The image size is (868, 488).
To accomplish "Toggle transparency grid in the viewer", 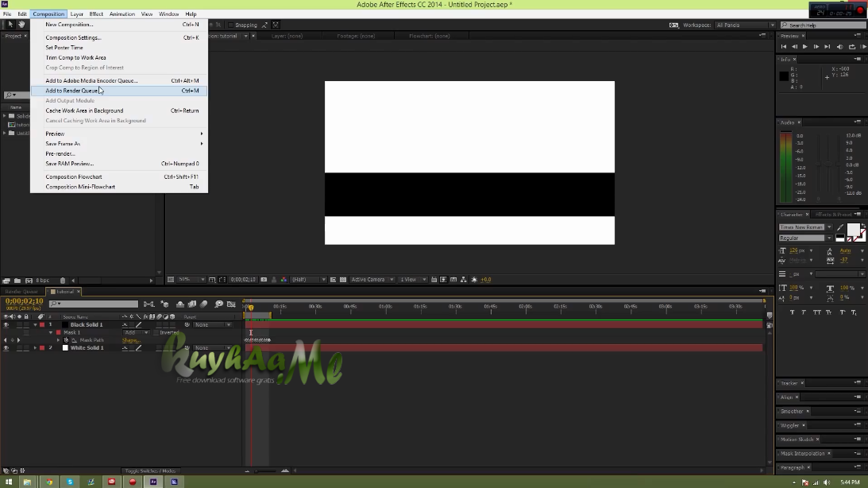I will 342,280.
